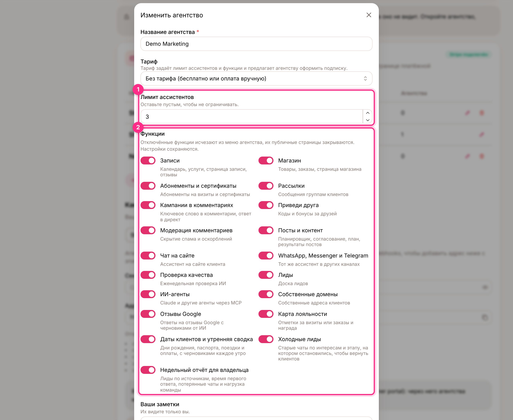Toggle the Холодные лиды switch
513x420 pixels.
pos(266,339)
